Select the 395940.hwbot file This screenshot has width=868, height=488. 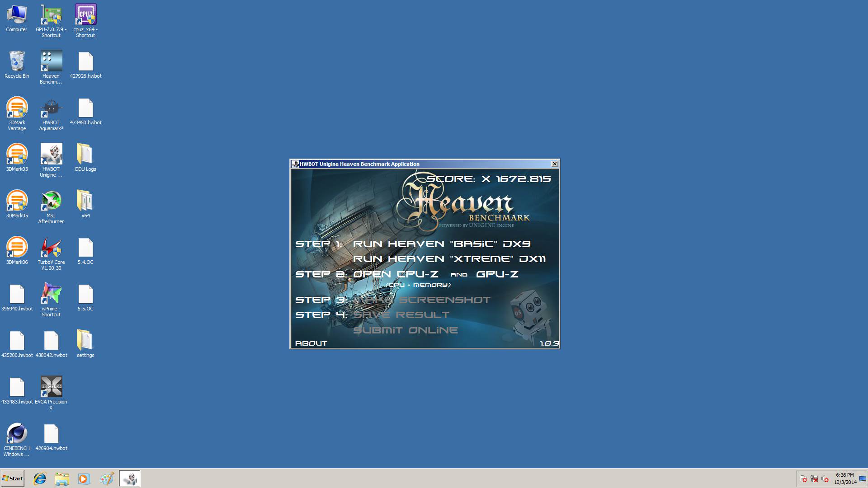[17, 297]
